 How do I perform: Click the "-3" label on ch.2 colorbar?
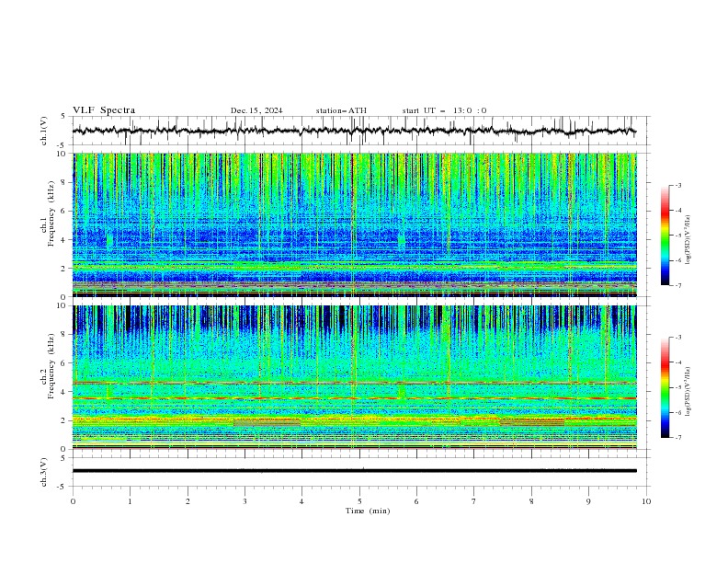[x=677, y=338]
